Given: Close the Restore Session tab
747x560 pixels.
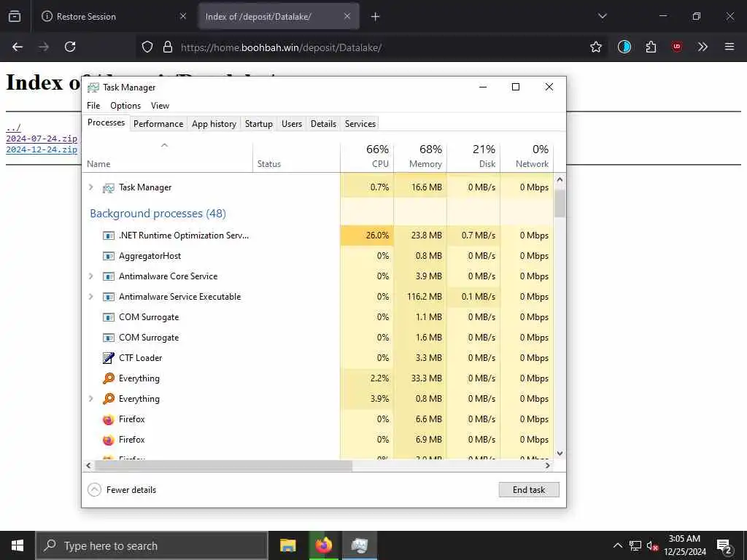Looking at the screenshot, I should point(183,16).
